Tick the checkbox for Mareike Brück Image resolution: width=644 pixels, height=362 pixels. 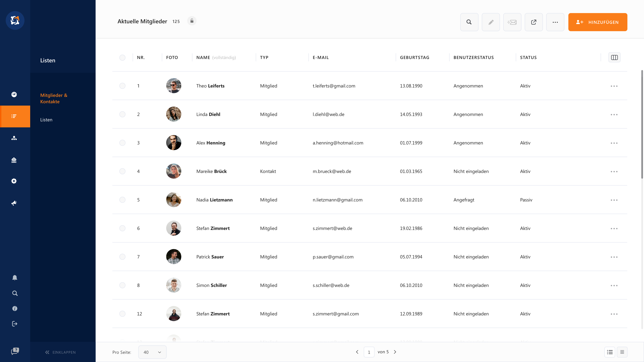click(x=122, y=171)
